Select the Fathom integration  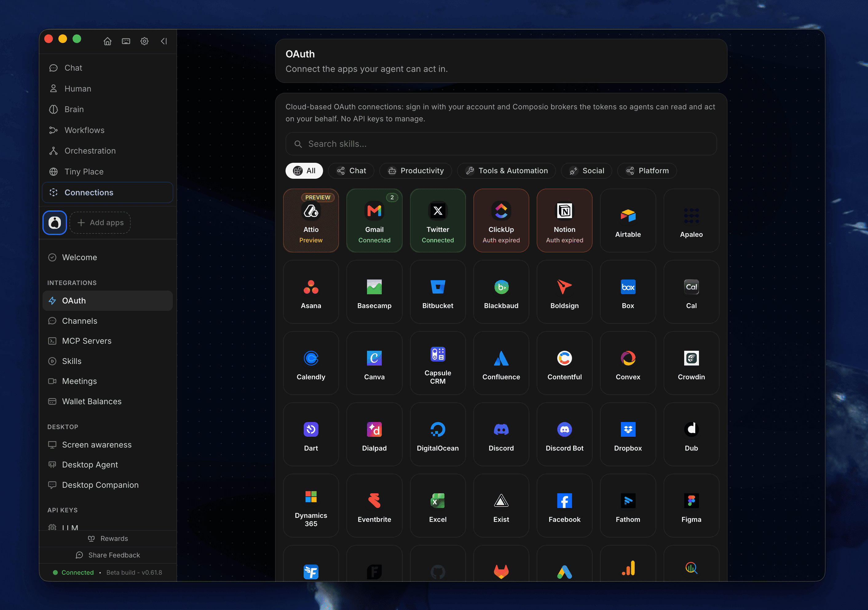628,505
